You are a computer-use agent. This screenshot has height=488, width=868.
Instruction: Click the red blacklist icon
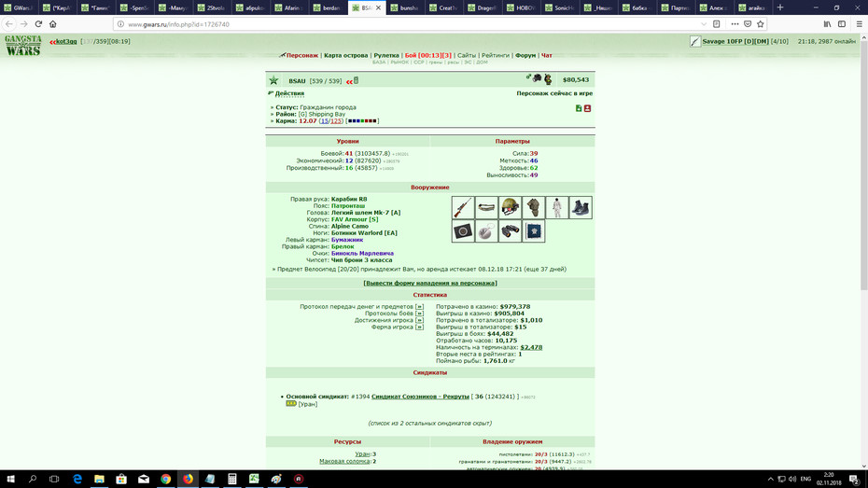click(587, 108)
